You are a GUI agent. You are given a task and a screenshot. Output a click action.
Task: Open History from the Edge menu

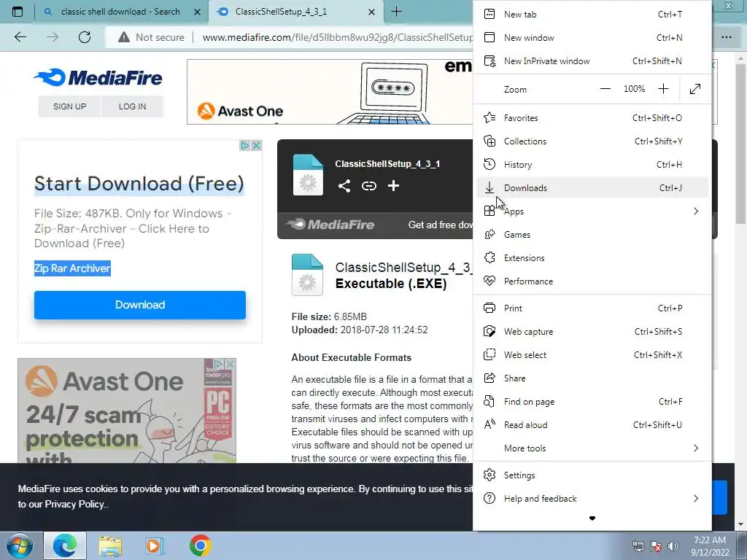tap(592, 164)
